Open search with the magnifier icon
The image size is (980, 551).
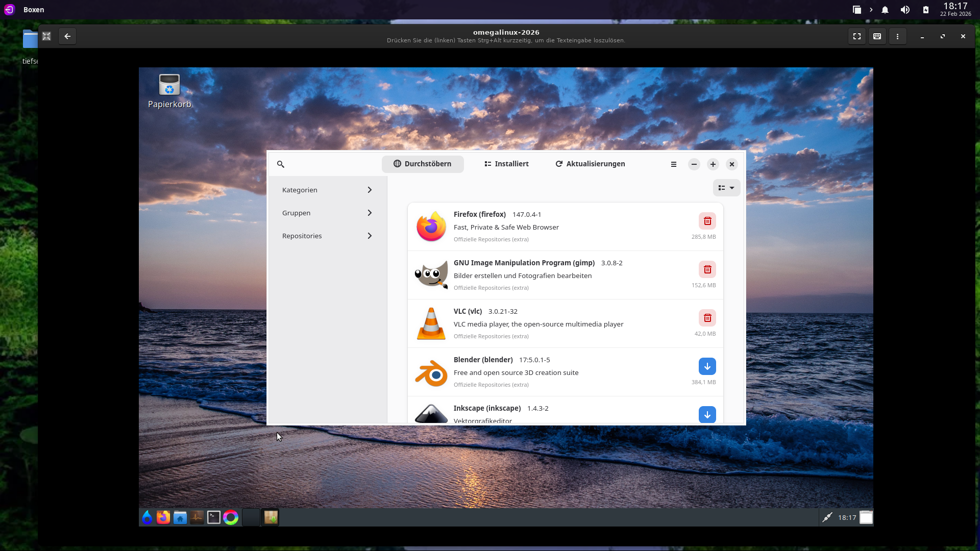pyautogui.click(x=281, y=164)
